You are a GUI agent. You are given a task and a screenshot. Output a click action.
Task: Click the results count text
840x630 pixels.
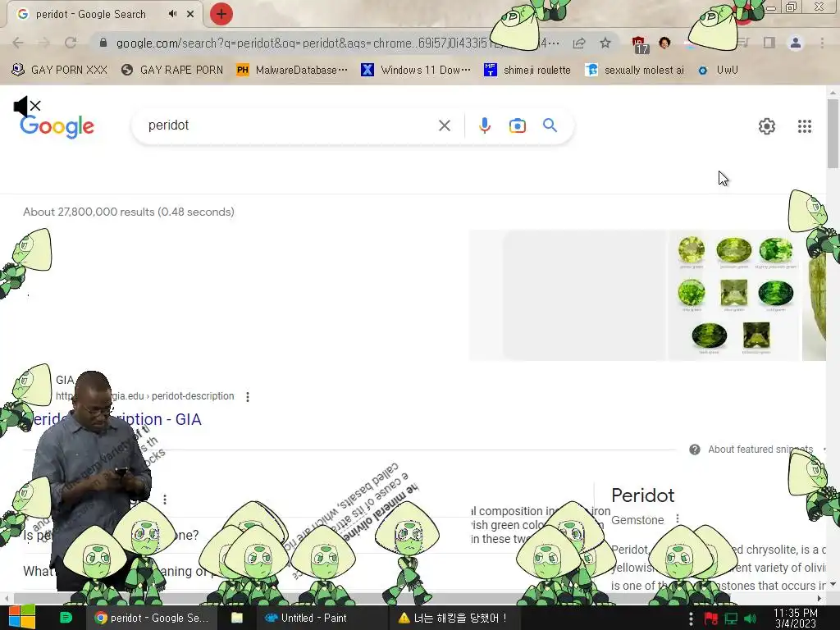tap(129, 212)
